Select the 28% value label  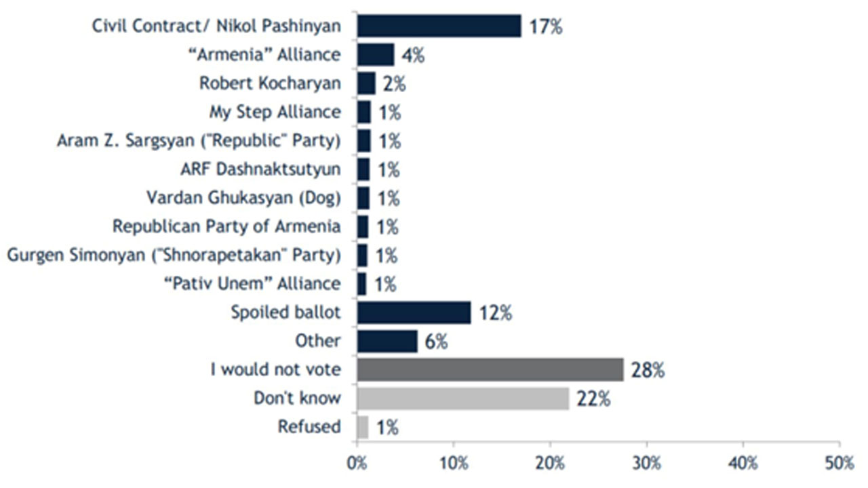pyautogui.click(x=648, y=371)
